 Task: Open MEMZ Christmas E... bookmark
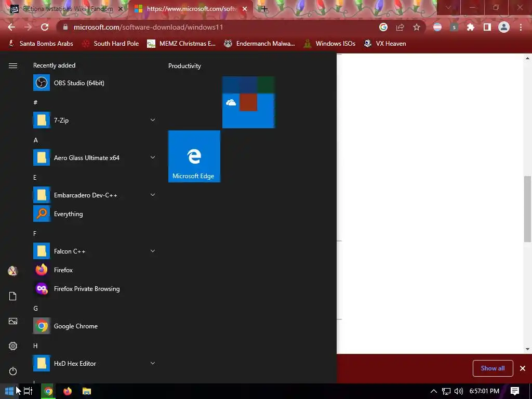point(181,44)
